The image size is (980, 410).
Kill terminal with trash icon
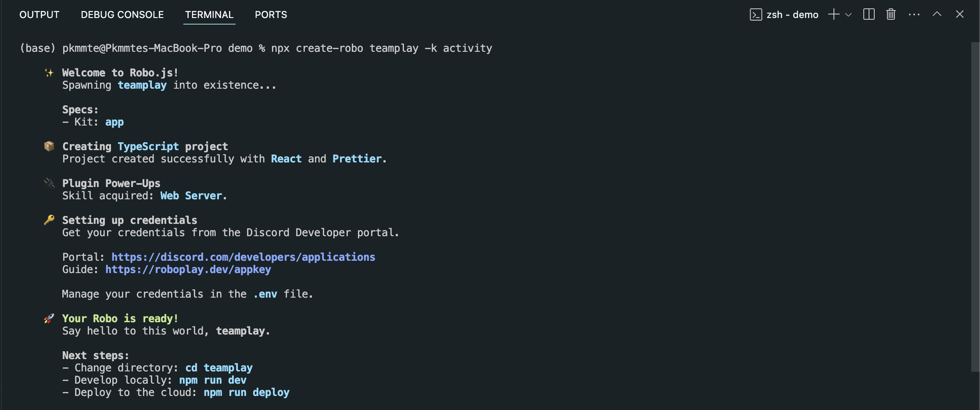(891, 14)
